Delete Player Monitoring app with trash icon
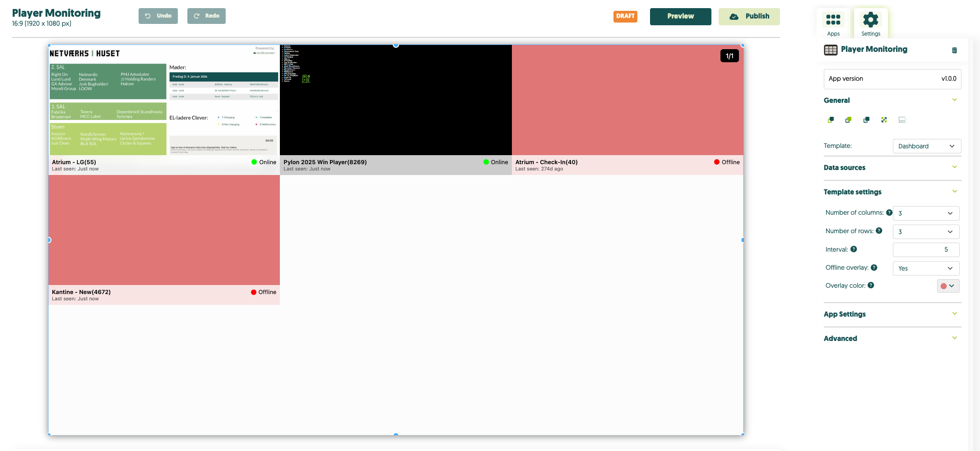 click(954, 50)
